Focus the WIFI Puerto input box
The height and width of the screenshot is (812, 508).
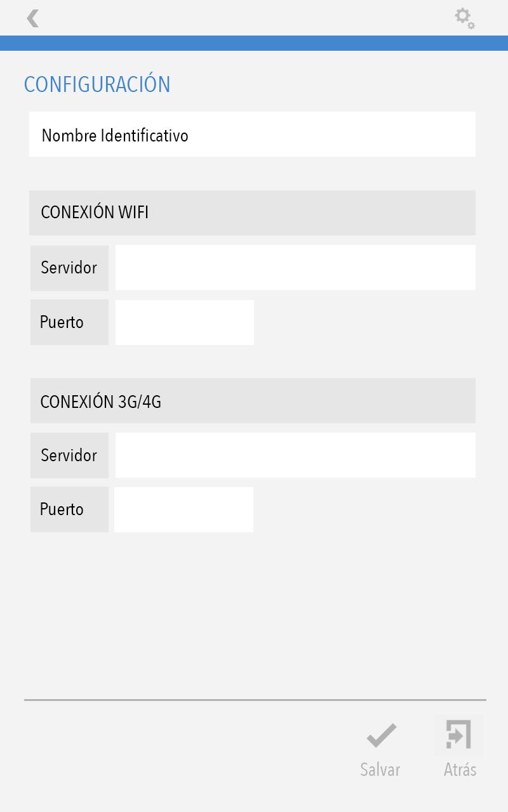click(184, 322)
